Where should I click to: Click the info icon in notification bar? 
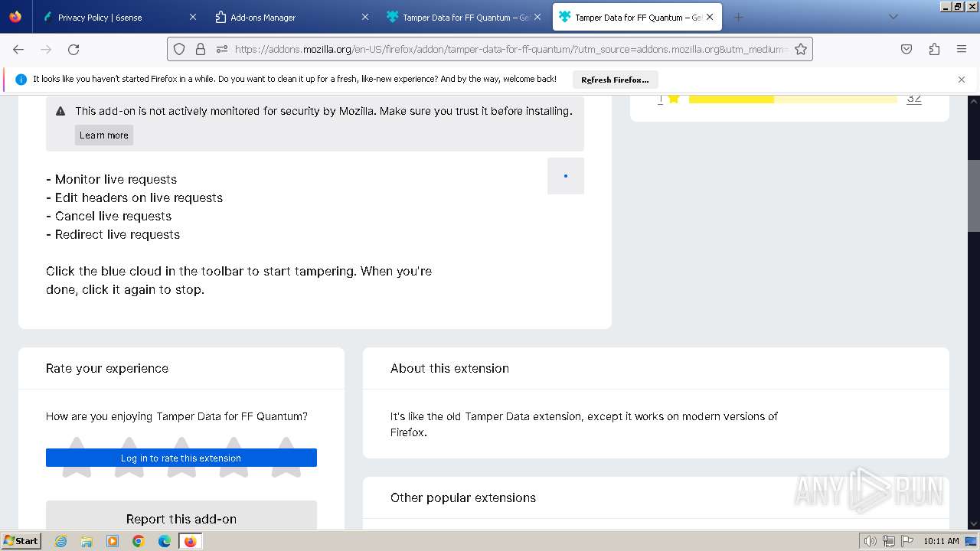coord(21,80)
